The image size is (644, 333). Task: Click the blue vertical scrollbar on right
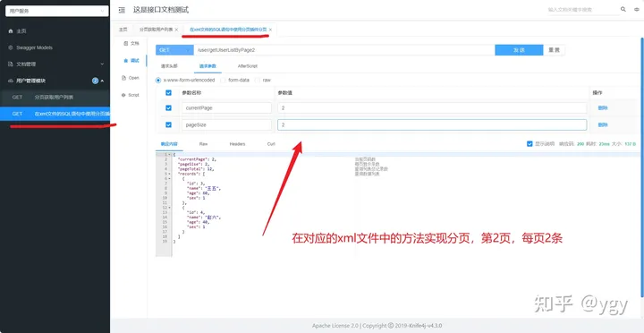click(642, 166)
